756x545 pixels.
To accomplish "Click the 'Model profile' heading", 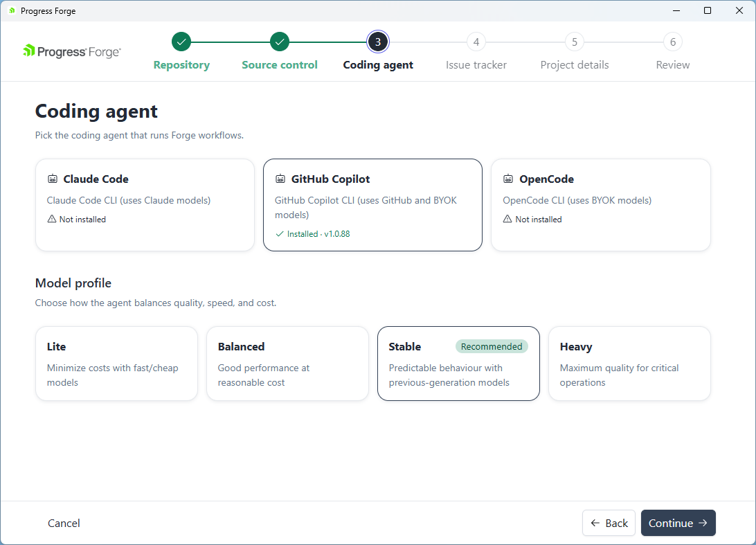I will [73, 283].
